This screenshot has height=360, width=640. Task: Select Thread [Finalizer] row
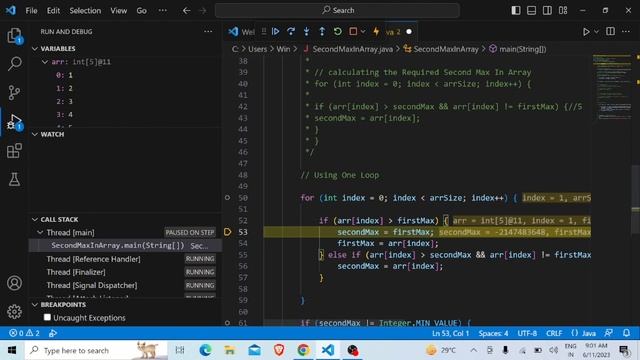point(126,272)
